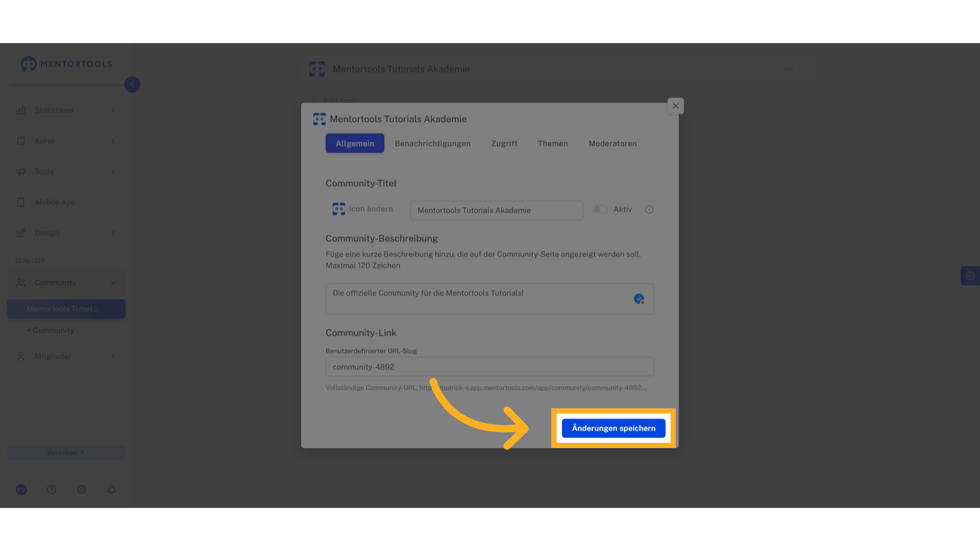Screen dimensions: 980x551
Task: Focus the community title input field
Action: (497, 210)
